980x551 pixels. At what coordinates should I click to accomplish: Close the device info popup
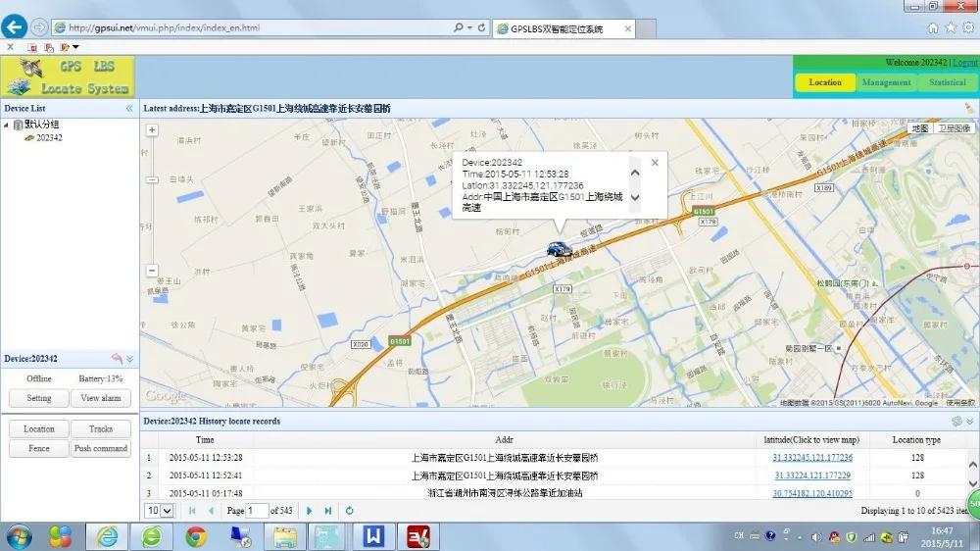pos(655,163)
